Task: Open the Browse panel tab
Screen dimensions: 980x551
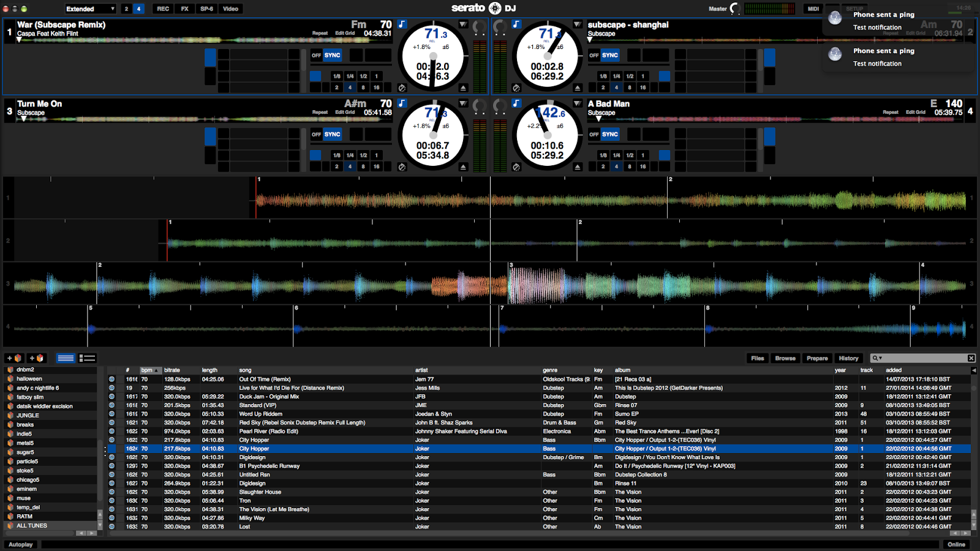Action: click(785, 358)
